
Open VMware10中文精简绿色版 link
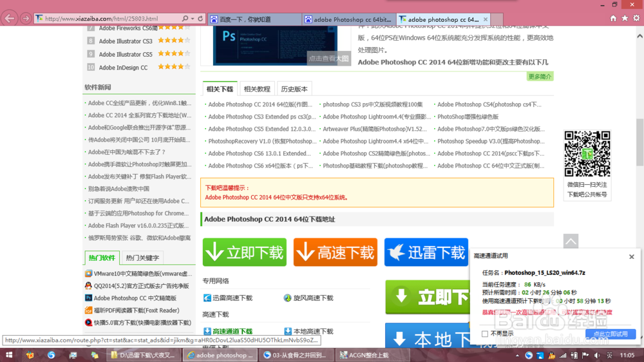(x=142, y=274)
